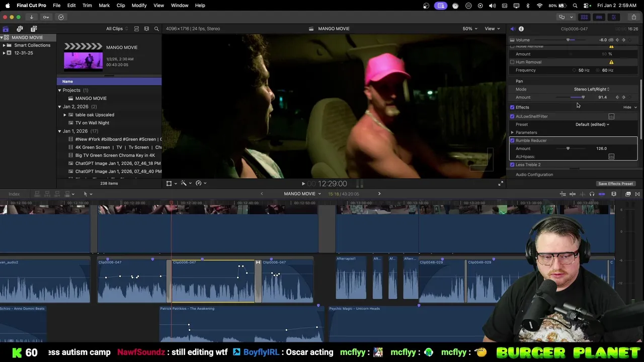Click the browser search magnifier icon

point(156,29)
